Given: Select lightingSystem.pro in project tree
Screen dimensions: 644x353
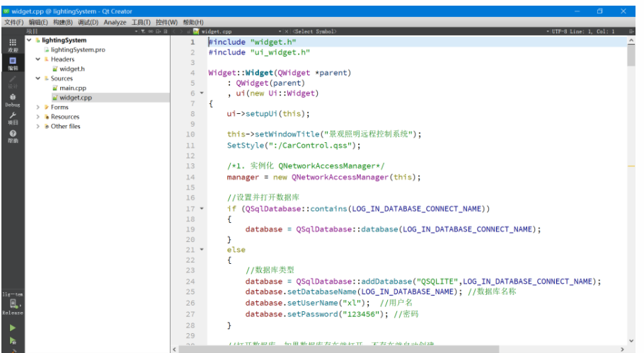Looking at the screenshot, I should pos(78,50).
